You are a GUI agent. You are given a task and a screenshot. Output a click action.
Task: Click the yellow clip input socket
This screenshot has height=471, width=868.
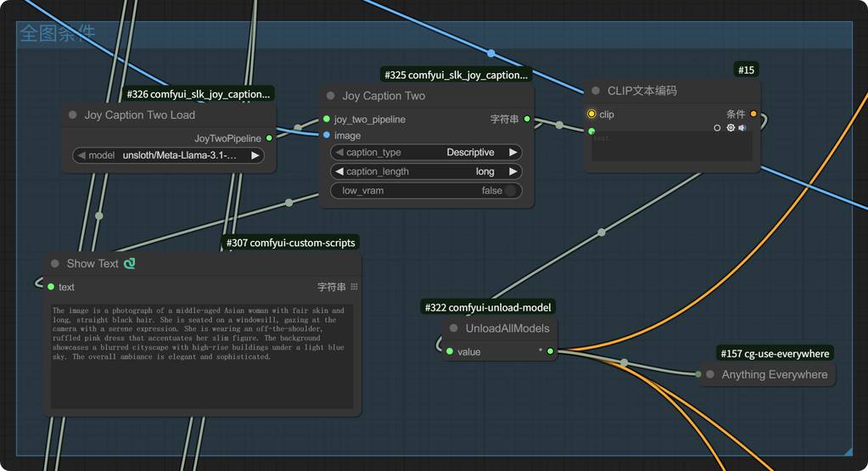591,115
